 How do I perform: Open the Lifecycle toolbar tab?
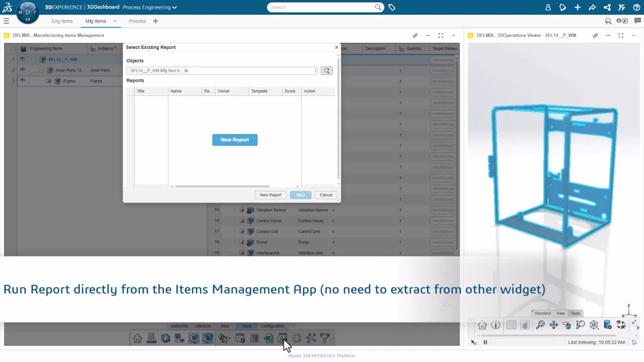pyautogui.click(x=203, y=326)
